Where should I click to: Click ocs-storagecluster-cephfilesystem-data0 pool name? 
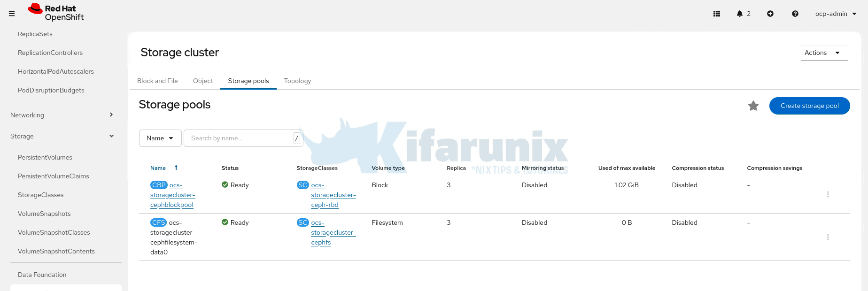(174, 237)
